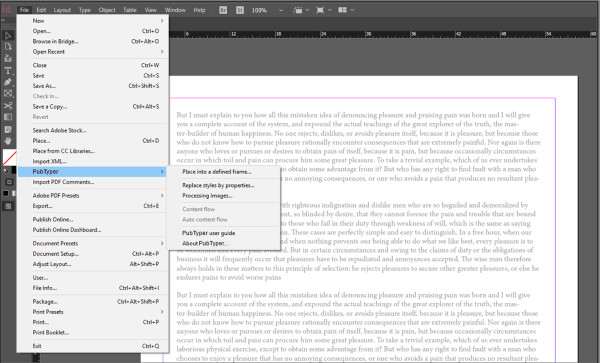Click the File menu title
Viewport: 600px width, 363px height.
(24, 10)
